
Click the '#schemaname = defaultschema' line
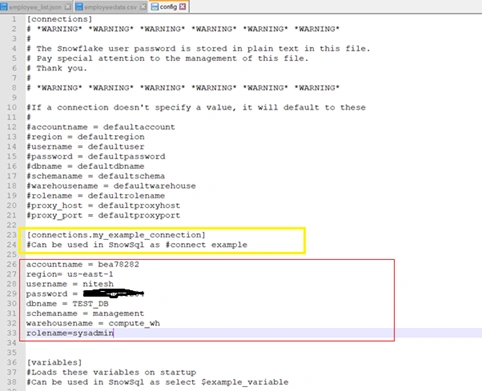click(96, 176)
